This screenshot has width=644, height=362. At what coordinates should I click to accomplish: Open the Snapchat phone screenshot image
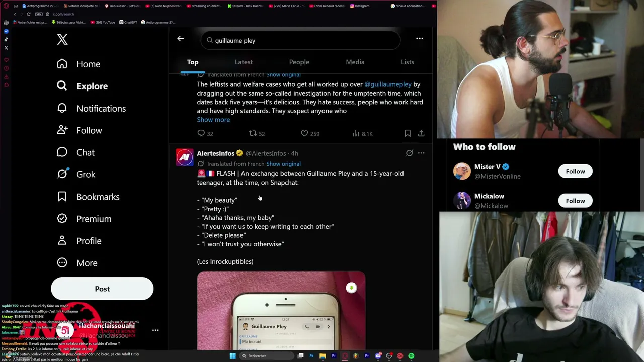click(x=281, y=311)
